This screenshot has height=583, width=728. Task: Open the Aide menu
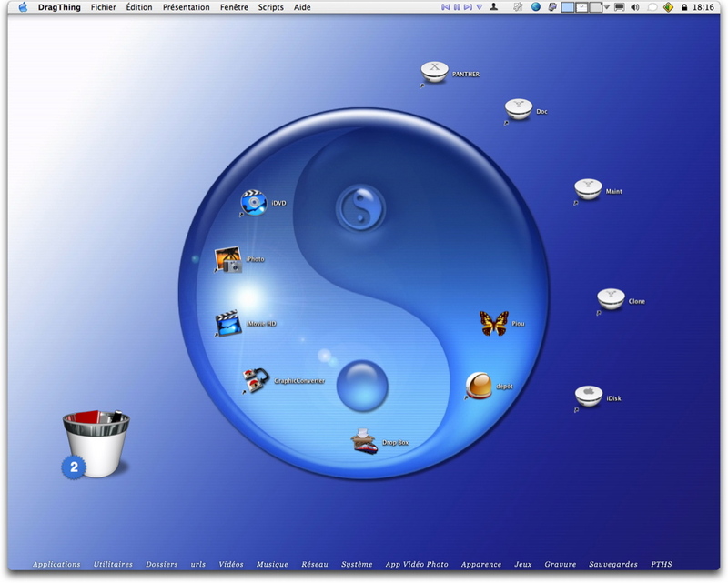point(302,7)
